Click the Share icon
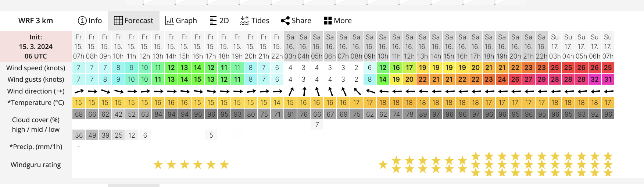 [x=285, y=21]
